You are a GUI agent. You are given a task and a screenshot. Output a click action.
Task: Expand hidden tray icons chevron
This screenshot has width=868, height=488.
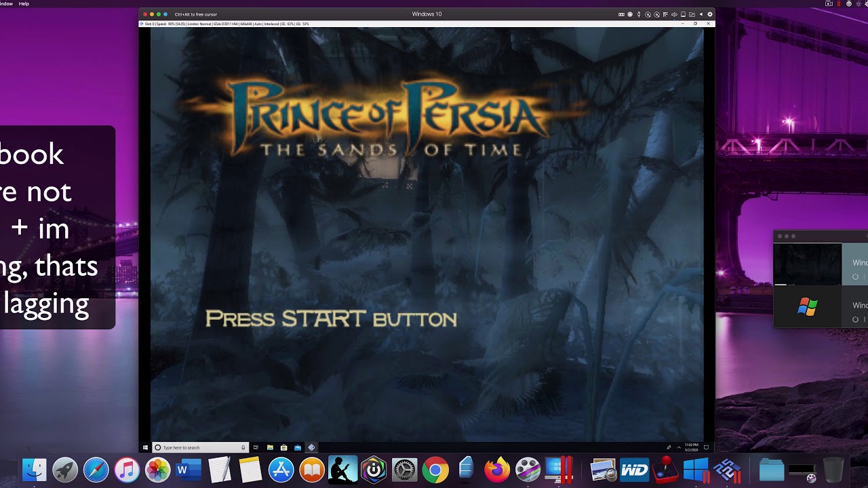click(679, 447)
